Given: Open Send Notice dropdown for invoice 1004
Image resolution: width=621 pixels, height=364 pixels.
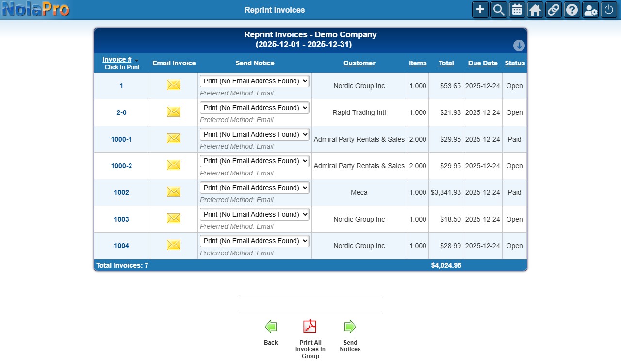Looking at the screenshot, I should pos(255,241).
